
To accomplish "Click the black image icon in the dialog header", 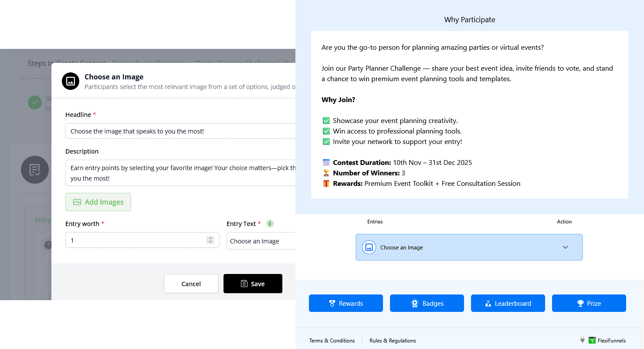I will tap(70, 81).
